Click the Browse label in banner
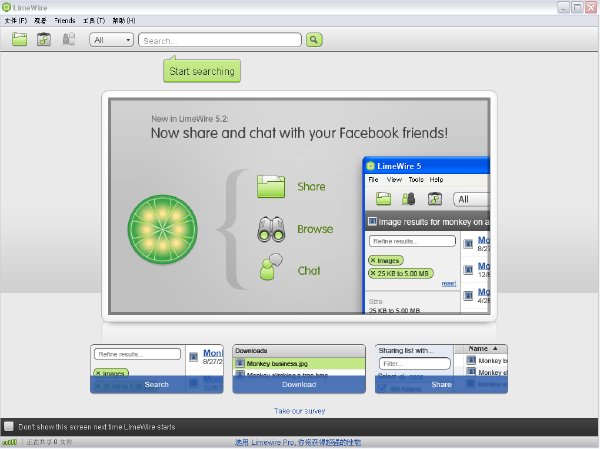 pyautogui.click(x=315, y=229)
